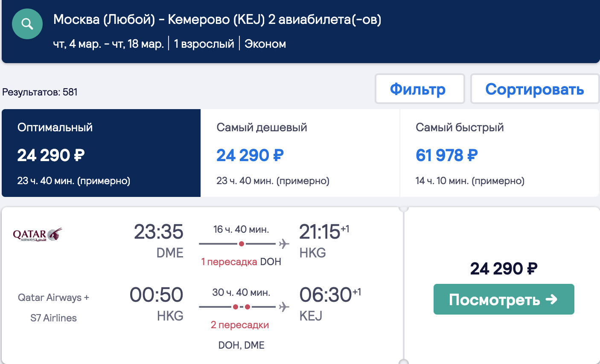
Task: Click the green search magnifier icon
Action: click(27, 24)
